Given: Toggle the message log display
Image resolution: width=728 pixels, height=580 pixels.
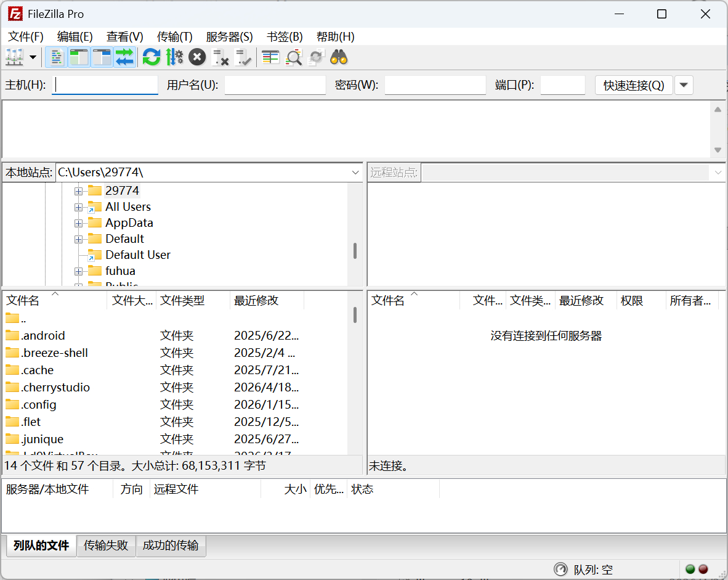Looking at the screenshot, I should click(x=56, y=57).
